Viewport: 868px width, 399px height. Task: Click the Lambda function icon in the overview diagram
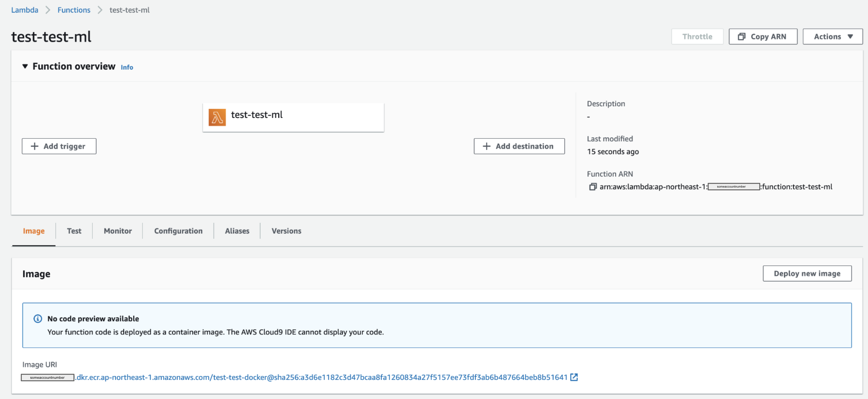tap(216, 117)
